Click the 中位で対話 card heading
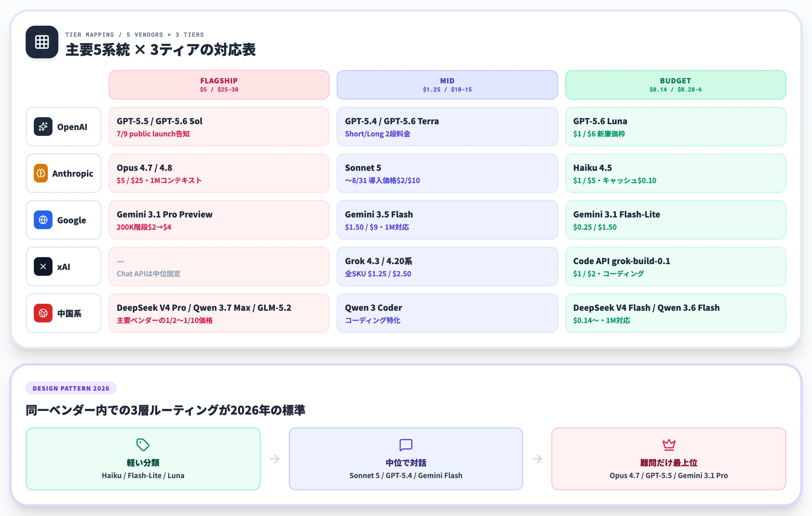The height and width of the screenshot is (516, 812). [x=406, y=463]
